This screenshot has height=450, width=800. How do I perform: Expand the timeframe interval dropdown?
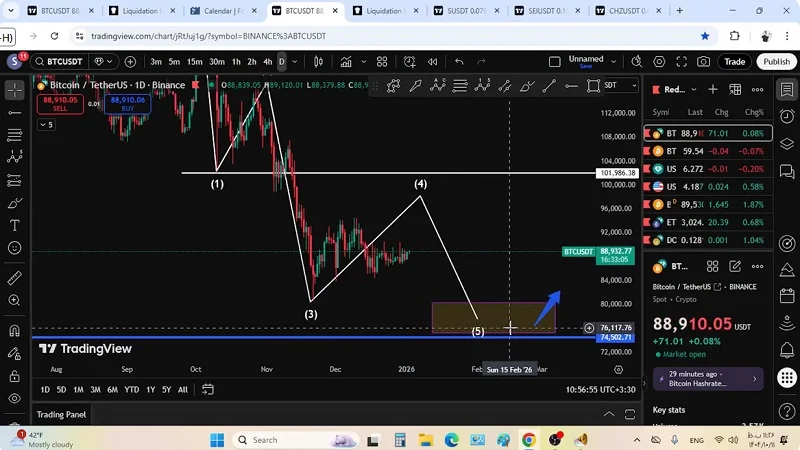[x=296, y=62]
